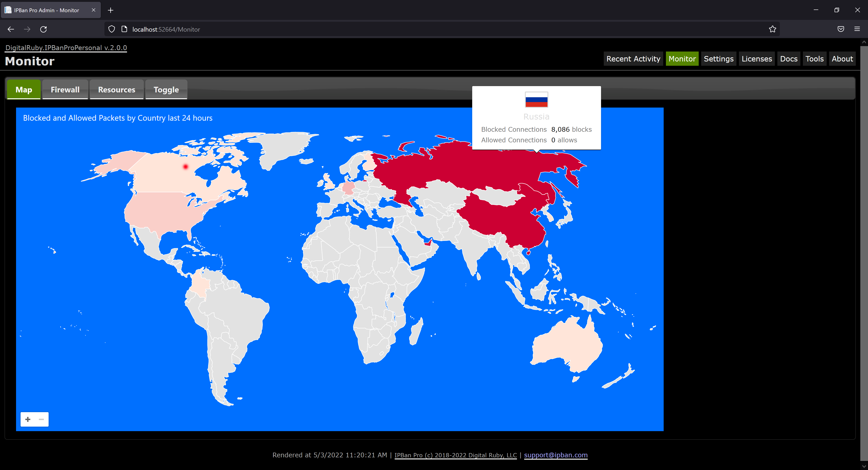Bookmark this page with the star icon

click(x=772, y=29)
